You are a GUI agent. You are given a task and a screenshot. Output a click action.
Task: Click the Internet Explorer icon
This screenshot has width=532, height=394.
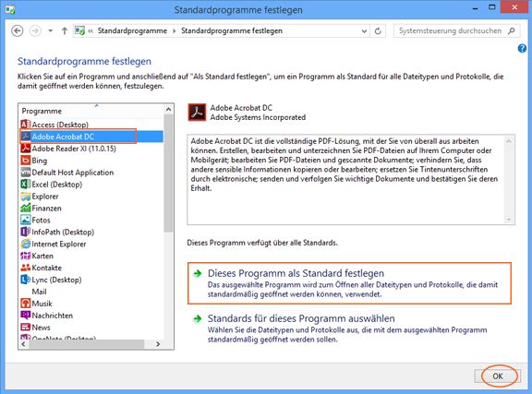coord(26,244)
